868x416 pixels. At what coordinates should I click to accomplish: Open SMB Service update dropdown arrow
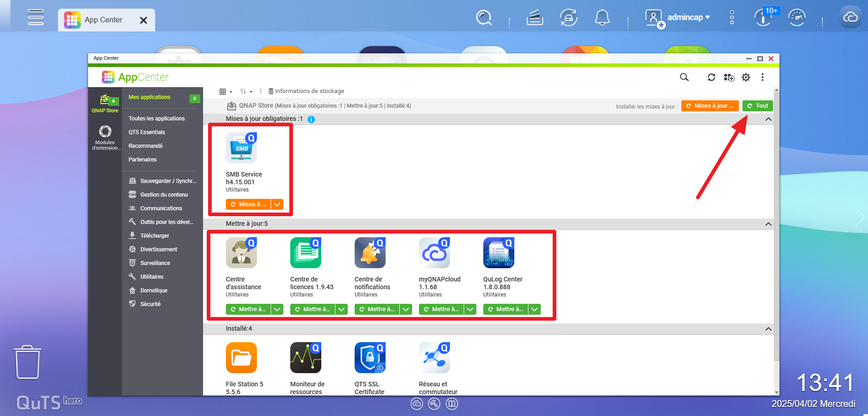pos(277,204)
